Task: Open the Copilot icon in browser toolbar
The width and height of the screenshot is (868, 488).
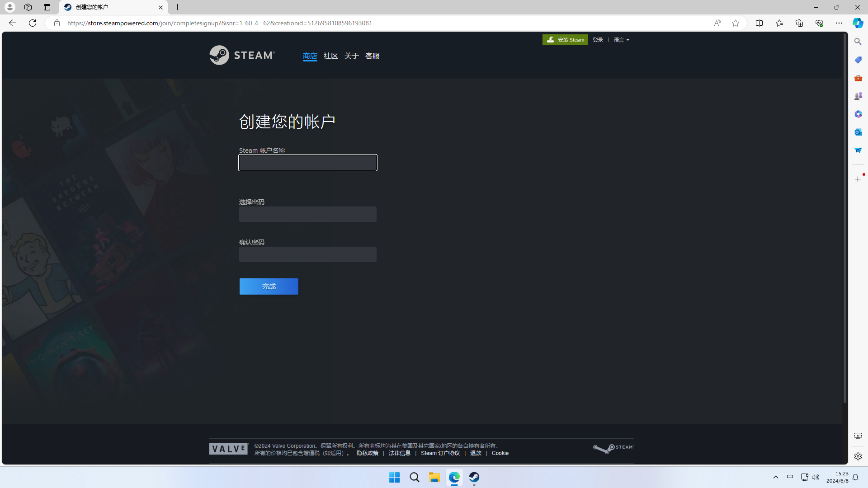Action: click(x=858, y=23)
